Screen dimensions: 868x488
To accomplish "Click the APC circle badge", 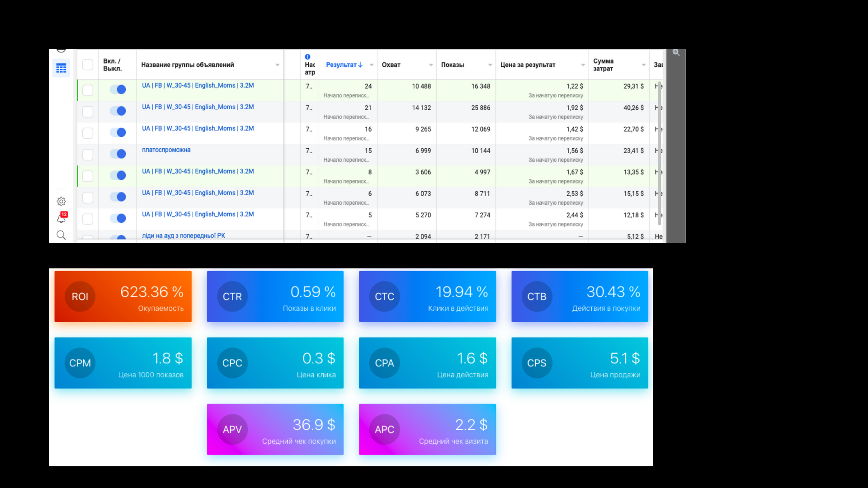I will pos(385,429).
